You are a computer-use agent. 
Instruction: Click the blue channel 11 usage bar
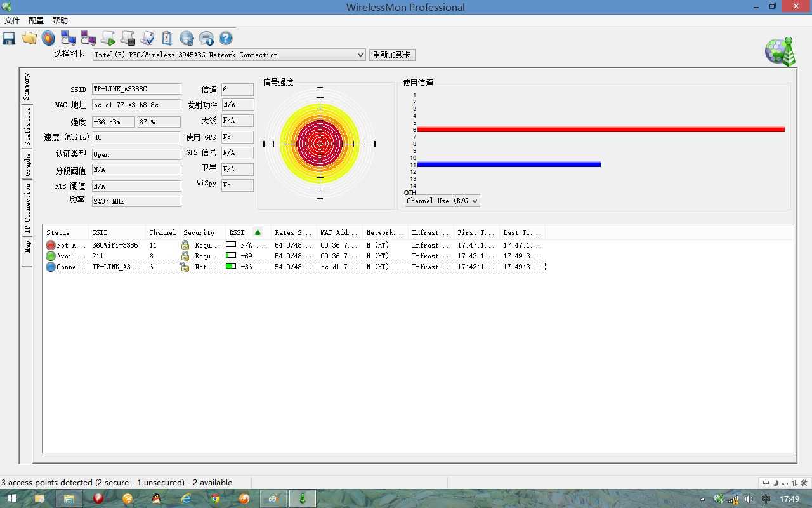(509, 164)
